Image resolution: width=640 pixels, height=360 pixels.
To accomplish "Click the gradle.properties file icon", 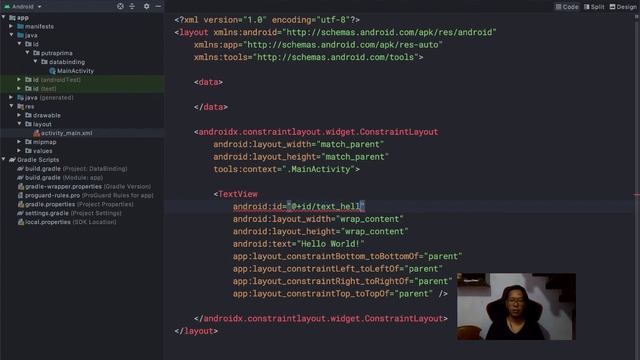I will (x=20, y=204).
